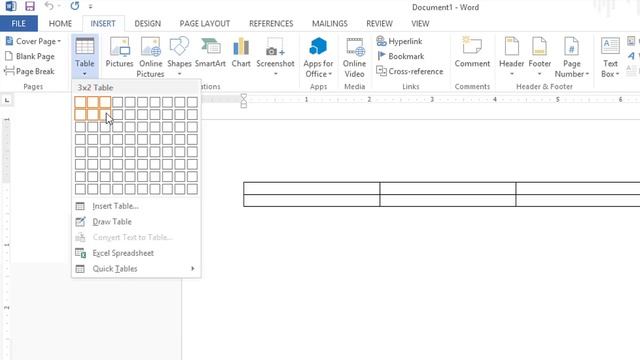Click the Online Pictures icon
Screen dimensions: 640x360
151,46
